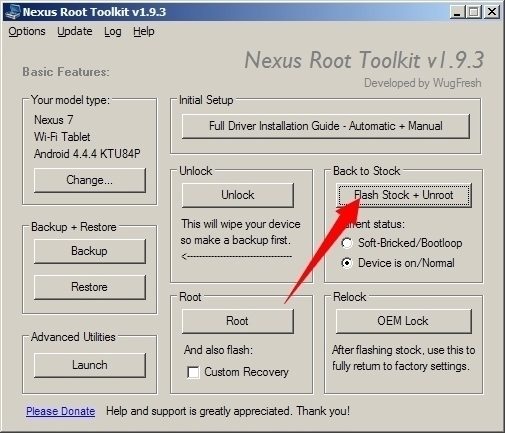This screenshot has width=505, height=433.
Task: Click the Restore button
Action: [90, 287]
